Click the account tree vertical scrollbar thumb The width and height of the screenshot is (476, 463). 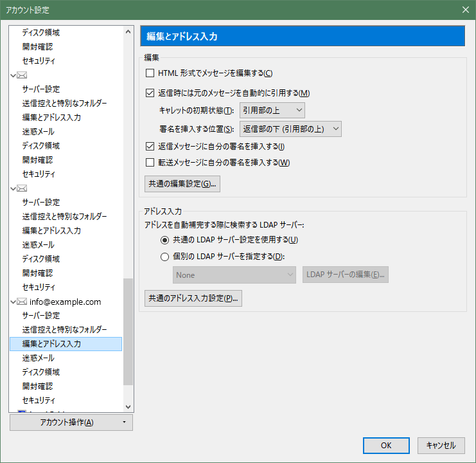click(x=128, y=331)
